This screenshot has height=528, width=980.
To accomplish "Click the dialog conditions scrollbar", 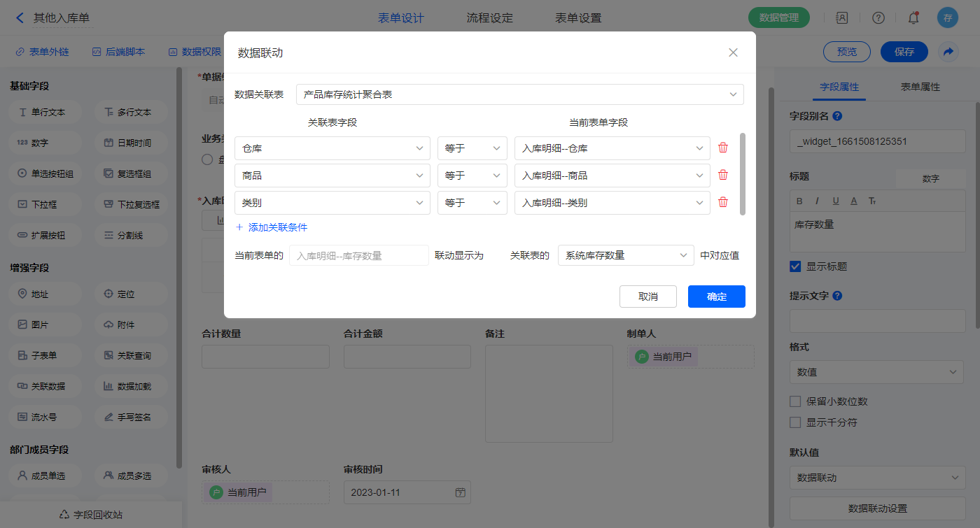I will click(742, 174).
